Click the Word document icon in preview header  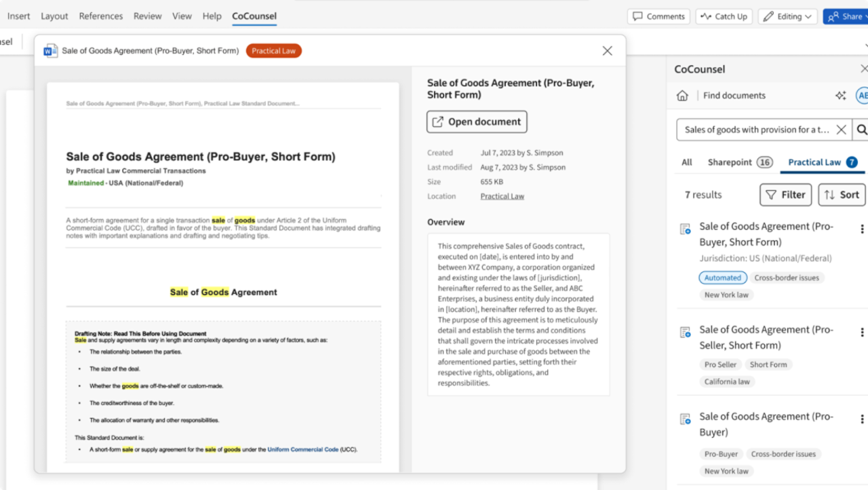click(x=51, y=51)
